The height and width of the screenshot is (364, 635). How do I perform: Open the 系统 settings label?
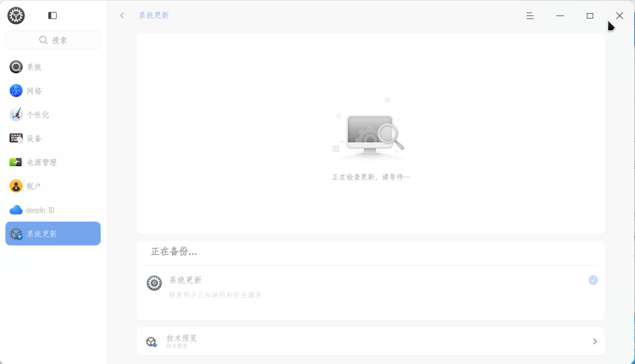click(x=34, y=67)
